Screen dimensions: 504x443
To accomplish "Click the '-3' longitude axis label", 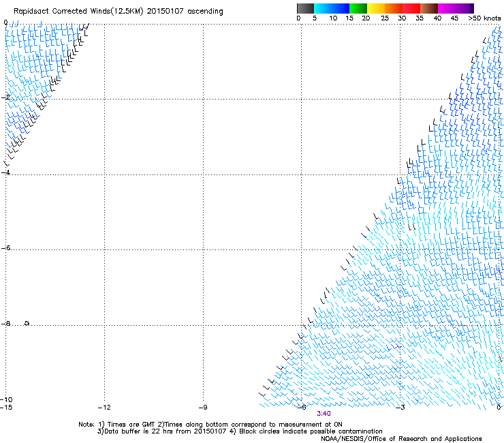I will click(x=400, y=408).
